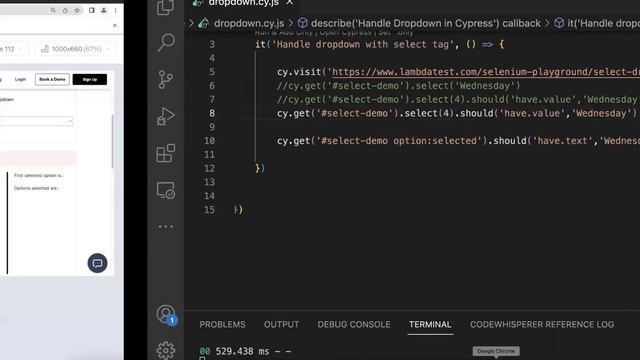Open the 1000x660 viewport size dropdown
Screen dimensions: 640x360
[76, 49]
